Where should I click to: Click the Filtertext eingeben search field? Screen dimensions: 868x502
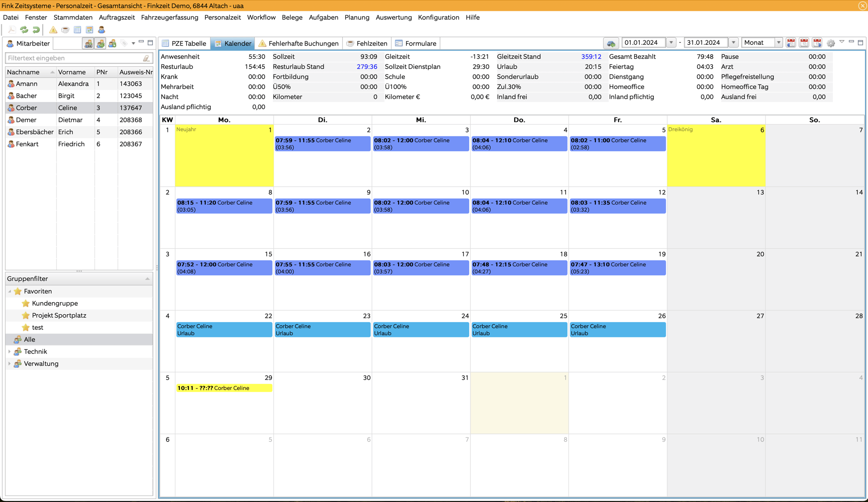pos(74,58)
